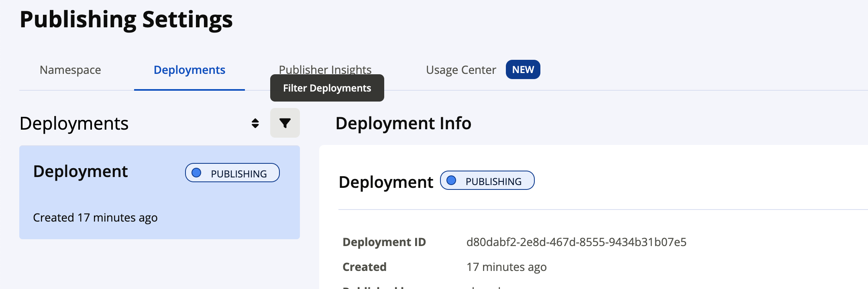
Task: Click the Deployment ID label
Action: click(x=384, y=242)
